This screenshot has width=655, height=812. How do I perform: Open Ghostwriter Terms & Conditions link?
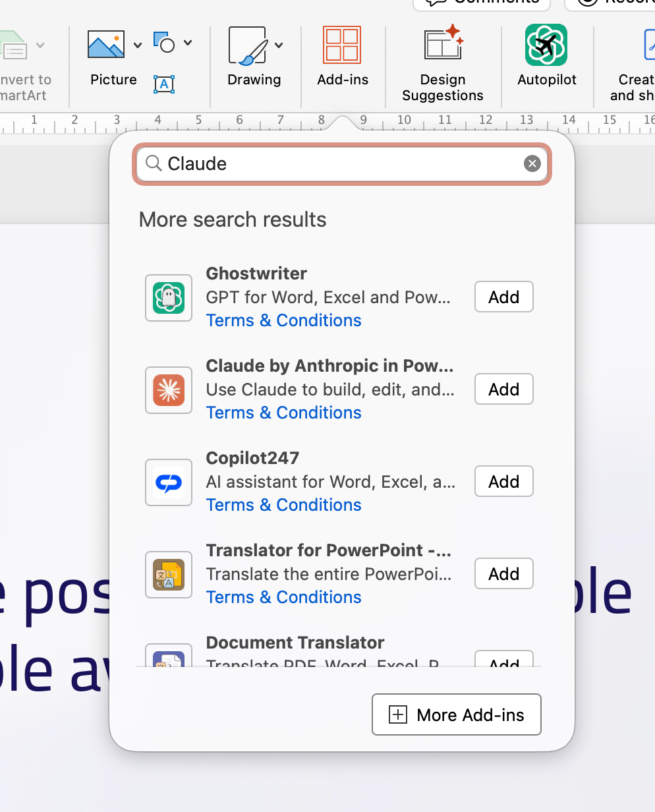[284, 320]
